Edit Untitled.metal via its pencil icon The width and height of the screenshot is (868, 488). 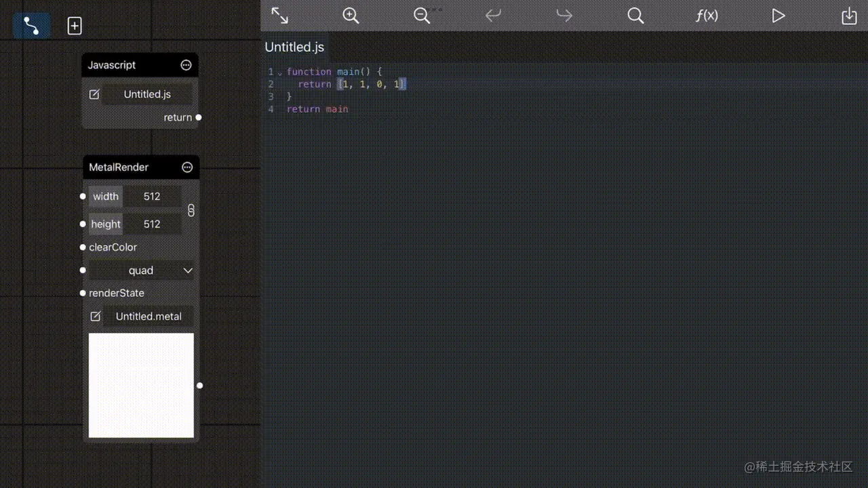96,316
